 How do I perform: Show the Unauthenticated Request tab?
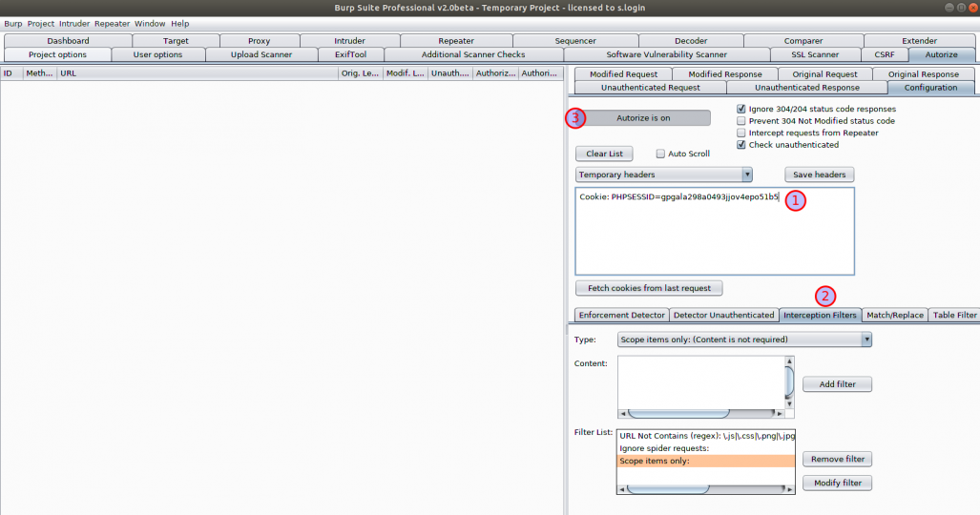click(x=650, y=88)
